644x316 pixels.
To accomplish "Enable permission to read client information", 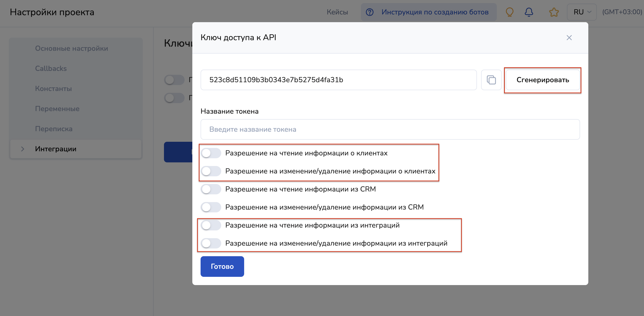I will coord(211,153).
